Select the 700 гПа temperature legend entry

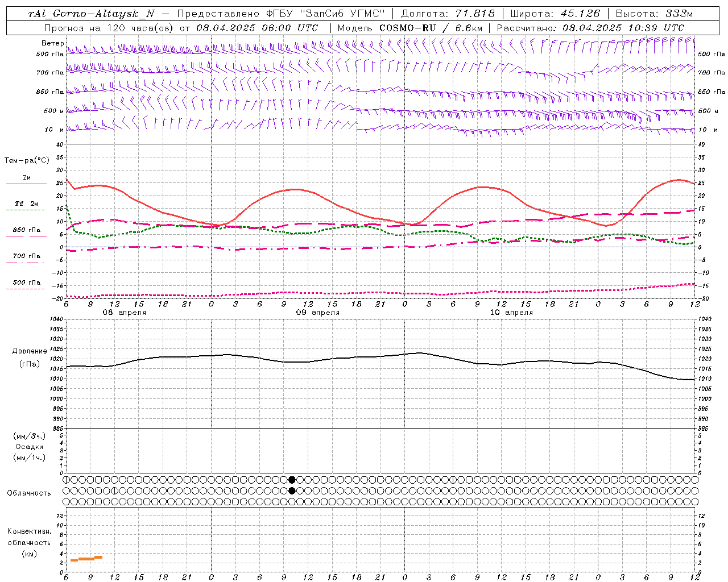(x=26, y=258)
